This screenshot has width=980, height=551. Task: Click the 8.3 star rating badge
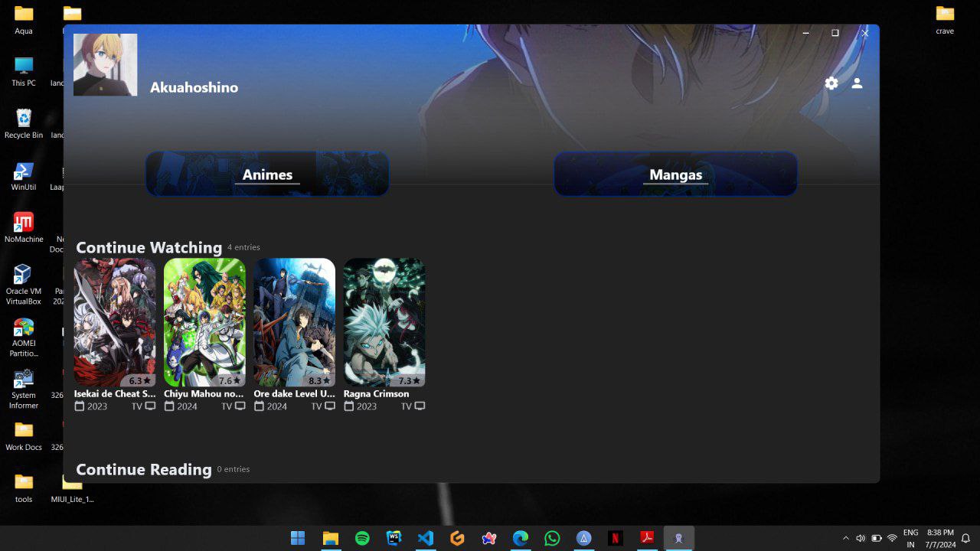pyautogui.click(x=319, y=380)
